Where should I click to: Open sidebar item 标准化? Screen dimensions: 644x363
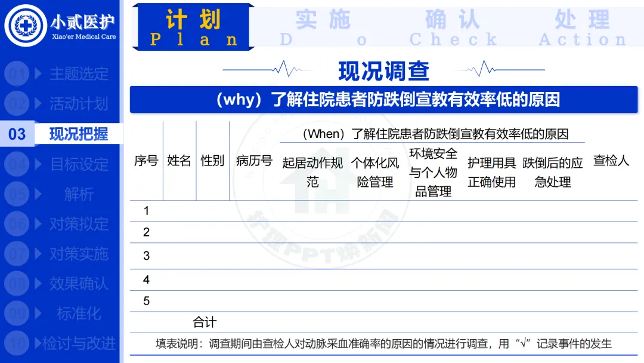pos(79,313)
